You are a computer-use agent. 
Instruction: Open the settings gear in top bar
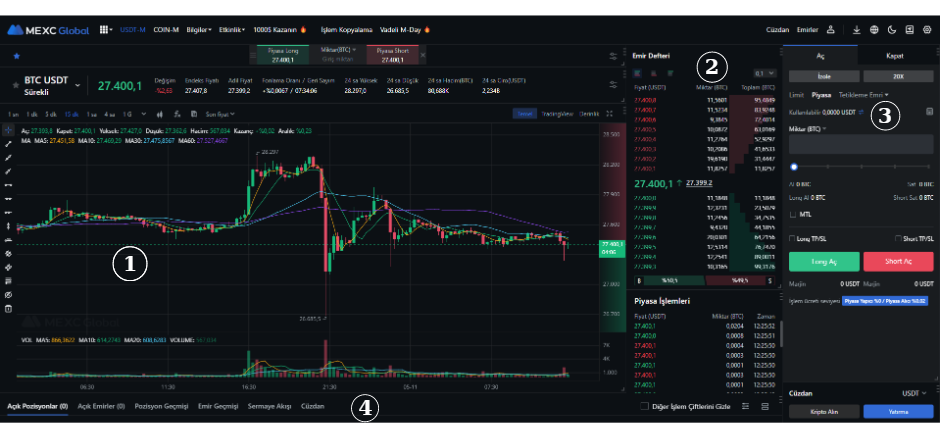click(926, 30)
